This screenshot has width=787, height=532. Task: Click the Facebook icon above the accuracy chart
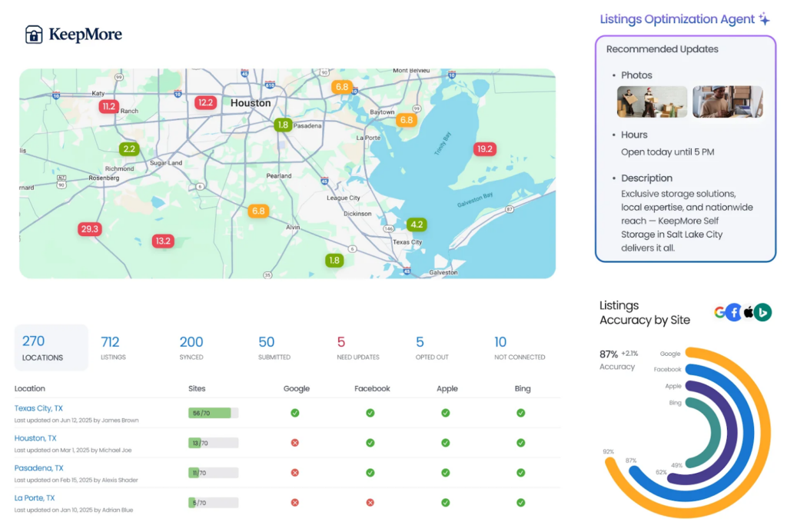click(x=732, y=312)
